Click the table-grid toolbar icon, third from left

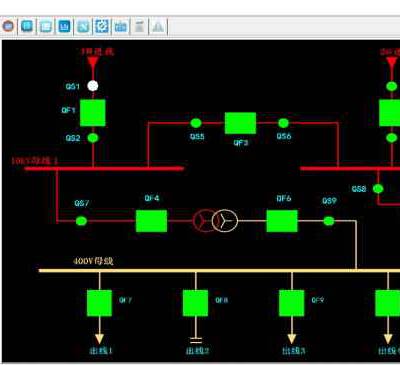click(x=46, y=26)
